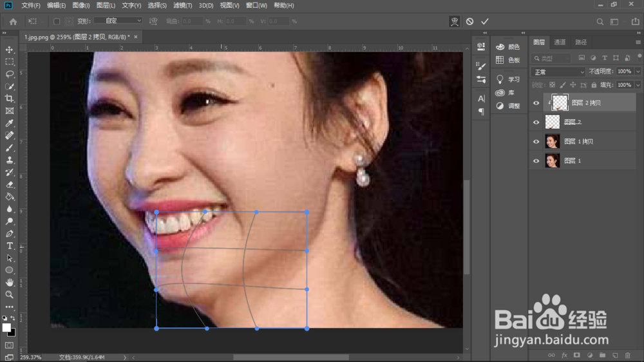The height and width of the screenshot is (362, 644).
Task: Select the Path Selection tool
Action: (x=9, y=258)
